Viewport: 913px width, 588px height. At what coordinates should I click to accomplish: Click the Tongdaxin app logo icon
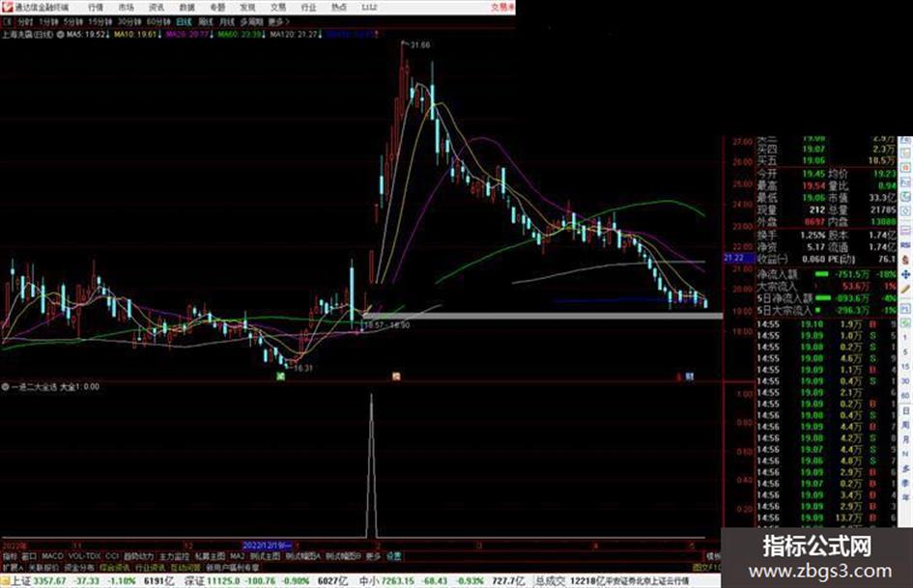pos(7,7)
